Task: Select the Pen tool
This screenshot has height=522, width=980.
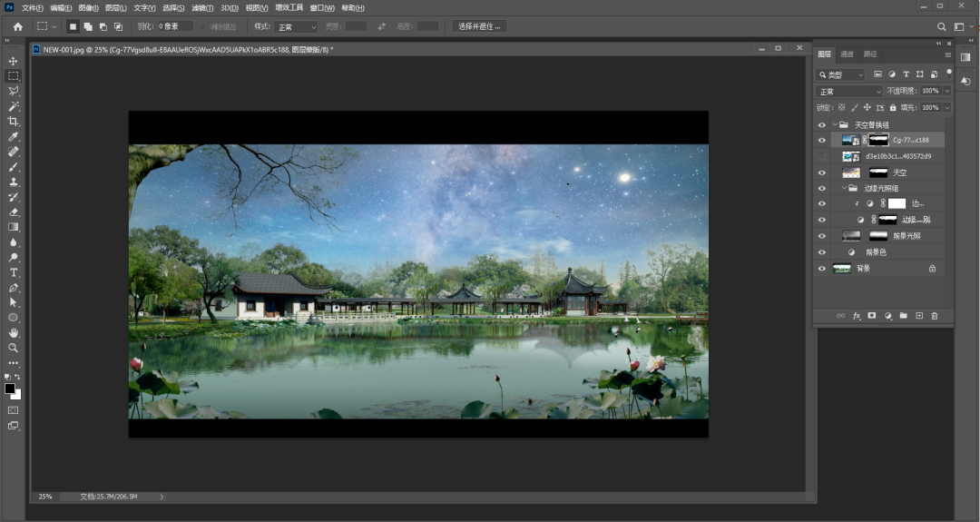Action: [x=13, y=288]
